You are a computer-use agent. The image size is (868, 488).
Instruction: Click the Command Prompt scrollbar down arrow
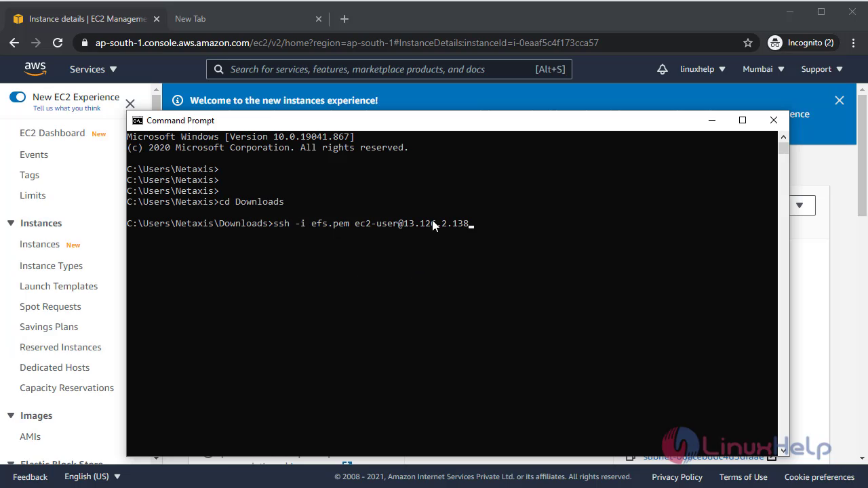click(783, 450)
